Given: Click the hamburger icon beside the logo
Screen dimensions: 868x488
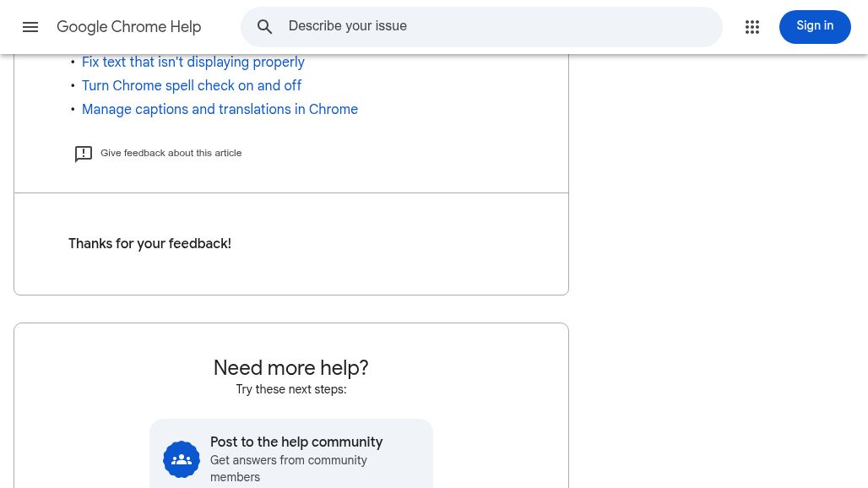Looking at the screenshot, I should pos(30,26).
